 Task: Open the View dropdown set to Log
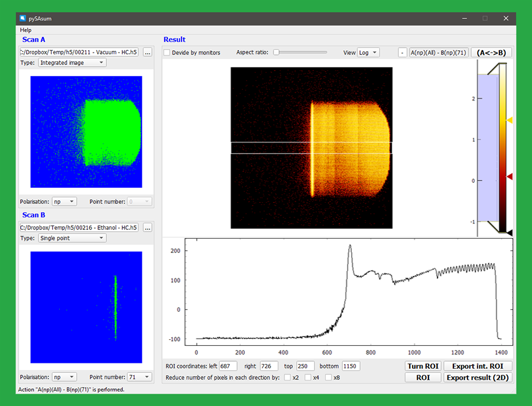tap(368, 53)
